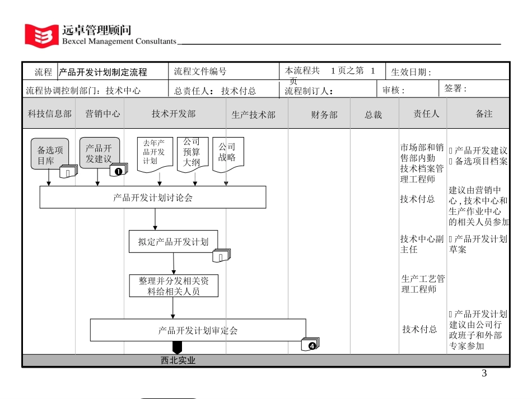Click the 科技信息部 column header
The height and width of the screenshot is (399, 532).
(x=49, y=114)
